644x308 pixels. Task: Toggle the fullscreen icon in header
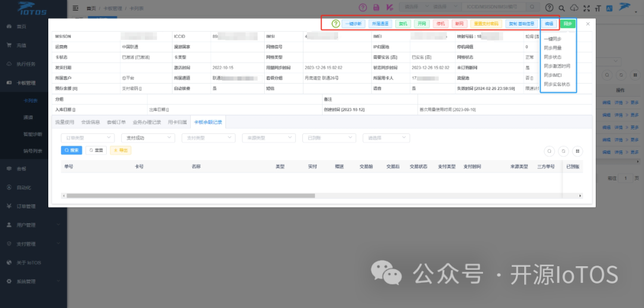tap(586, 8)
